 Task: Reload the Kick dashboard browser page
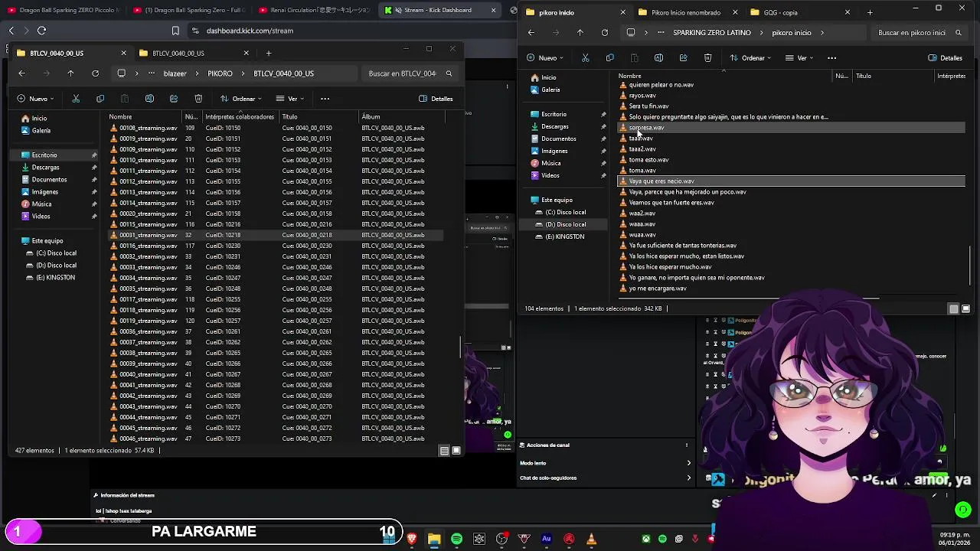41,31
